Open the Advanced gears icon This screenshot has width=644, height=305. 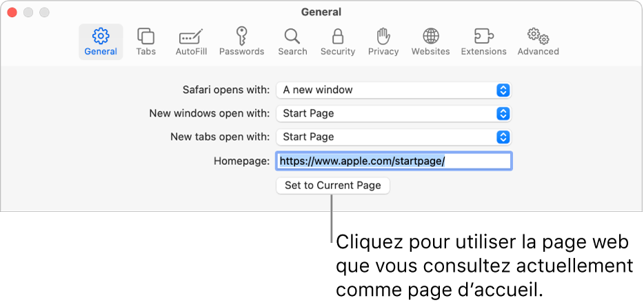[x=538, y=36]
